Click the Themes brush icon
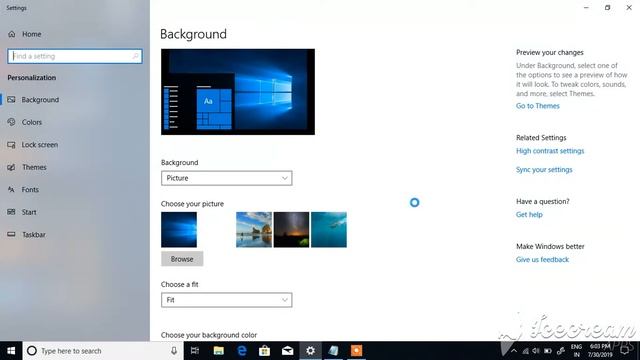The image size is (640, 360). [x=11, y=167]
